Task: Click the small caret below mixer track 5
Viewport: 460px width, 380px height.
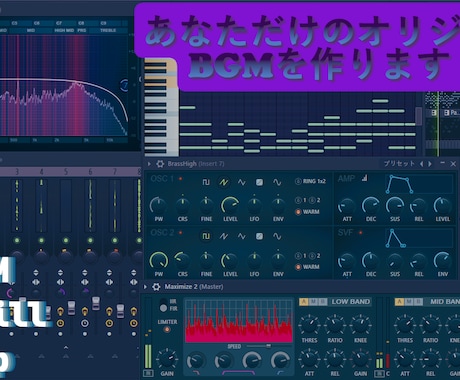Action: (66, 348)
